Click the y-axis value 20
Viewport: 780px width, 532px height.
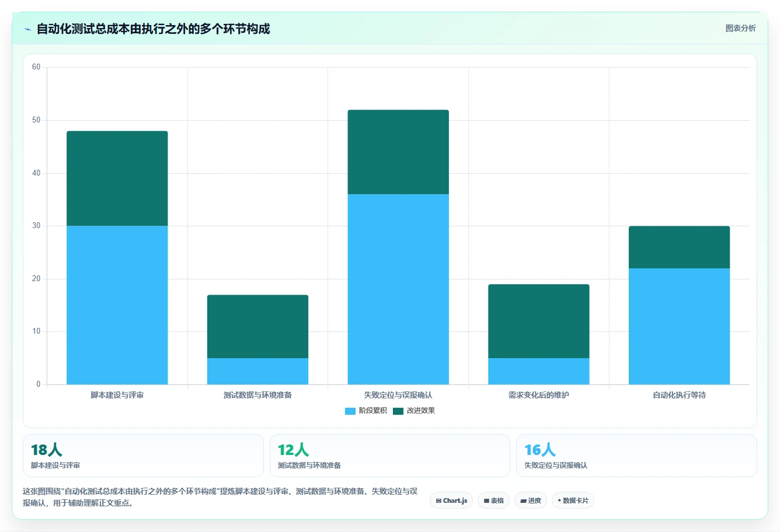36,279
